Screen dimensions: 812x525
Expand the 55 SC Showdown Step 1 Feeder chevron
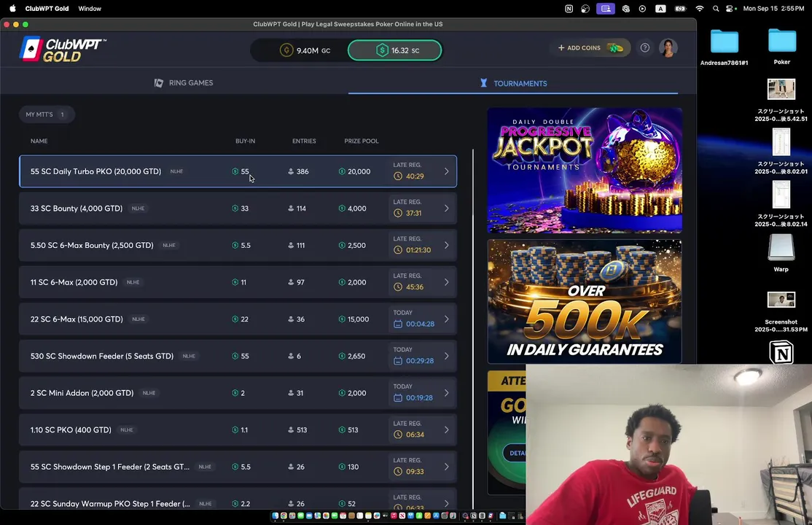446,467
